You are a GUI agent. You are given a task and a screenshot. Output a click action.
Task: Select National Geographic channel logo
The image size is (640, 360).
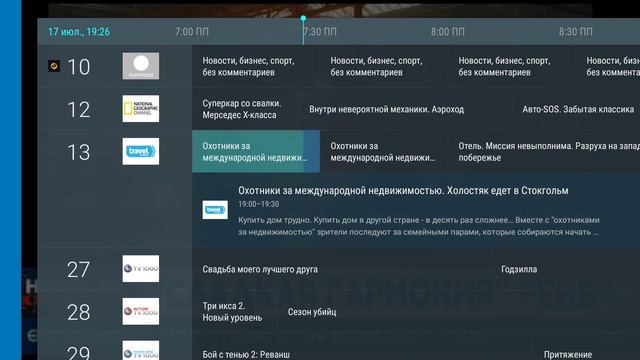point(141,109)
